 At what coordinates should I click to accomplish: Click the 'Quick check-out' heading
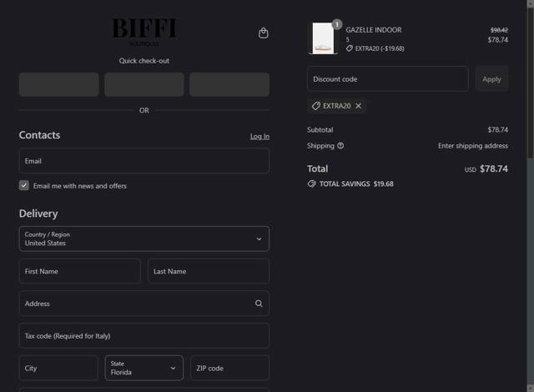click(144, 61)
